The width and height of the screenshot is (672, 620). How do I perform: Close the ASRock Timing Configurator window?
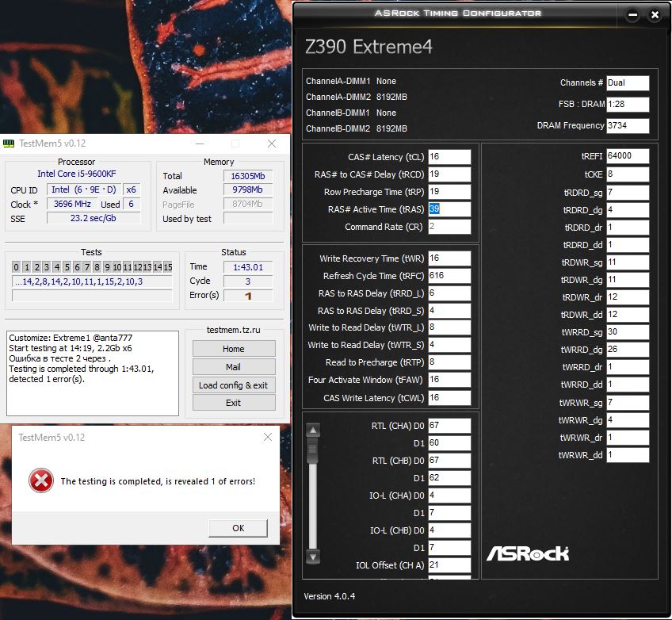tap(655, 15)
